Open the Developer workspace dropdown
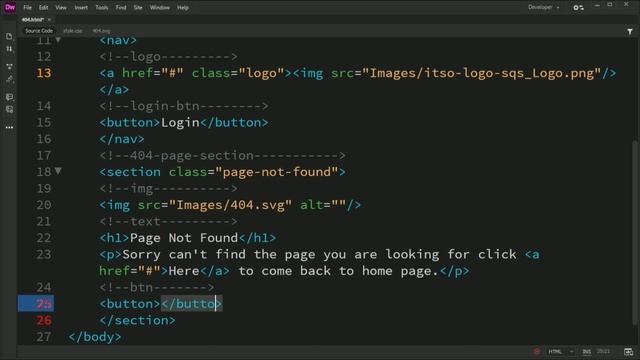The width and height of the screenshot is (640, 360). point(543,7)
